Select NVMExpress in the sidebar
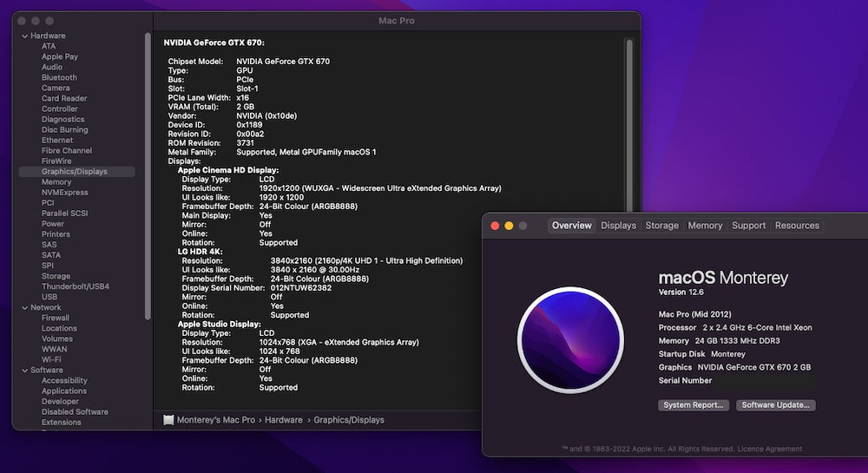868x473 pixels. click(x=65, y=193)
